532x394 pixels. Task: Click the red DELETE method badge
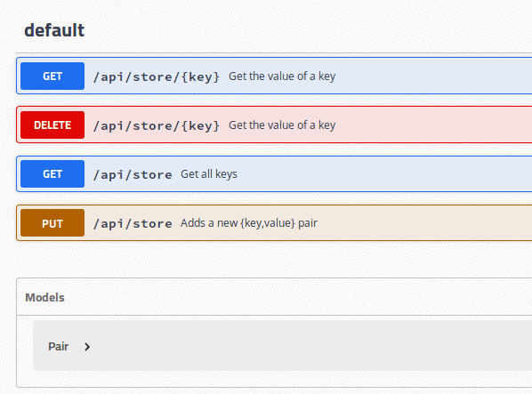(52, 125)
